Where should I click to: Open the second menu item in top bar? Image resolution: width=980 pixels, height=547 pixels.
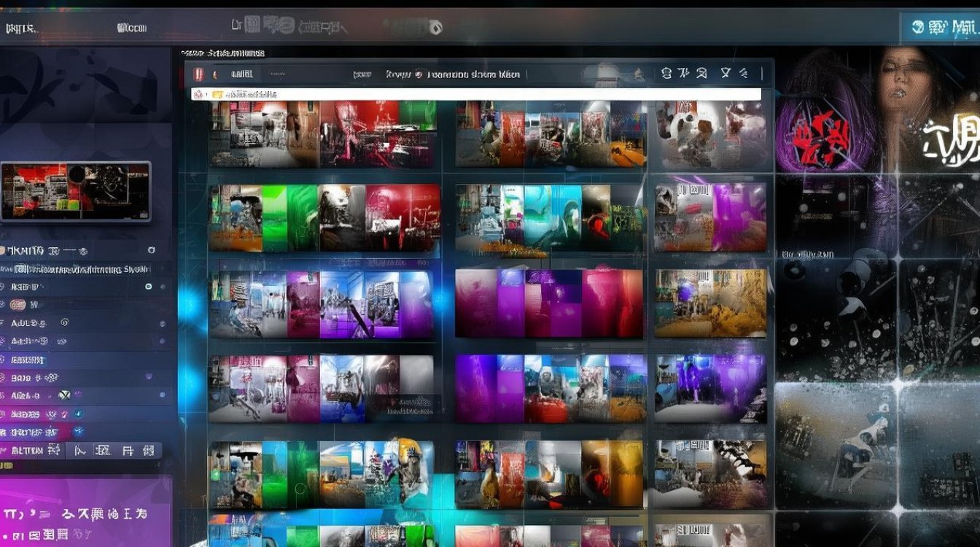point(132,28)
